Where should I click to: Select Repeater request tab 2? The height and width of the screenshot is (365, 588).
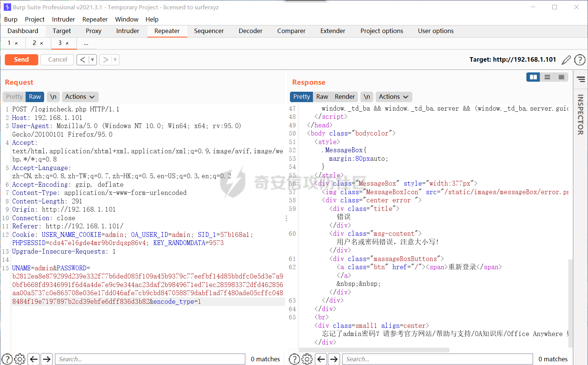coord(35,43)
